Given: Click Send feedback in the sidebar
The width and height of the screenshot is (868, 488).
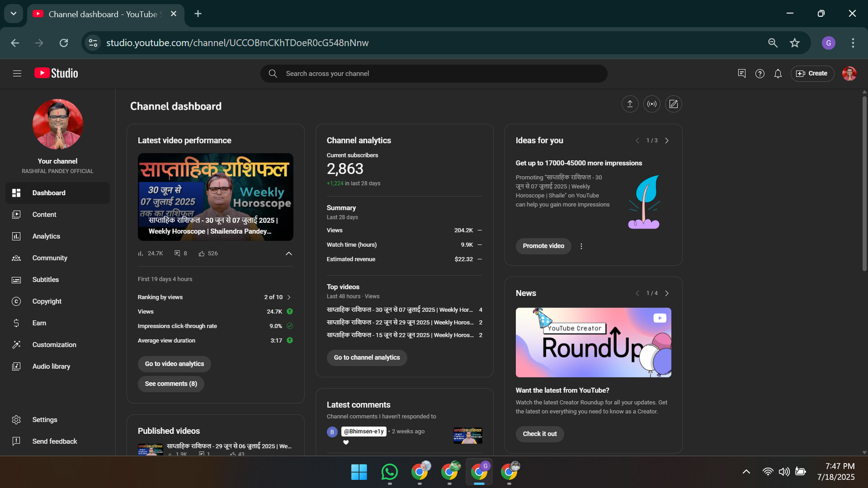Looking at the screenshot, I should pyautogui.click(x=58, y=441).
